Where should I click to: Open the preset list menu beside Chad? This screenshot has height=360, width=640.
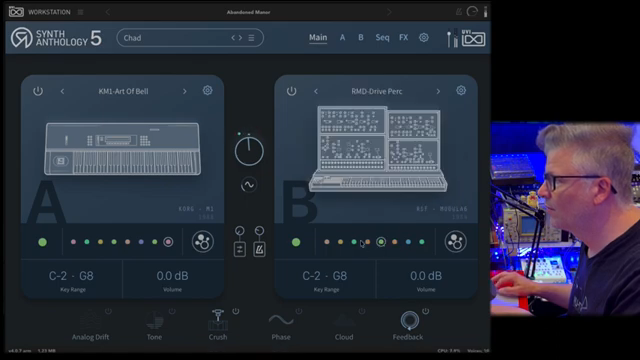(x=251, y=38)
